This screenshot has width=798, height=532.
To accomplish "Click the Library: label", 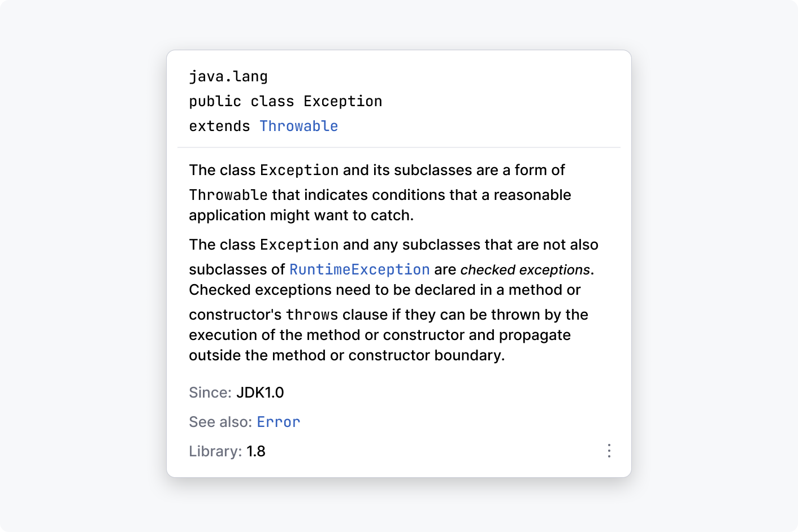I will pyautogui.click(x=215, y=451).
